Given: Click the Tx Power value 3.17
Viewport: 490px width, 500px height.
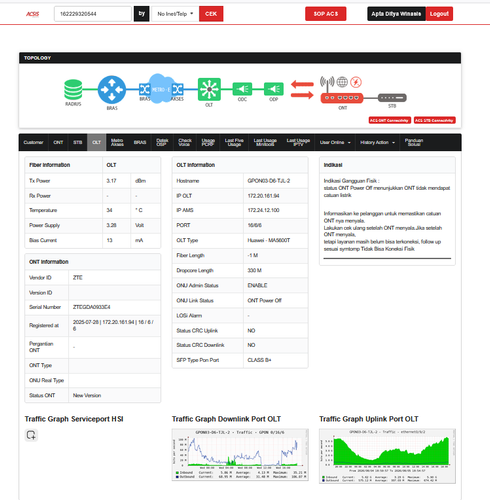Looking at the screenshot, I should click(x=111, y=181).
